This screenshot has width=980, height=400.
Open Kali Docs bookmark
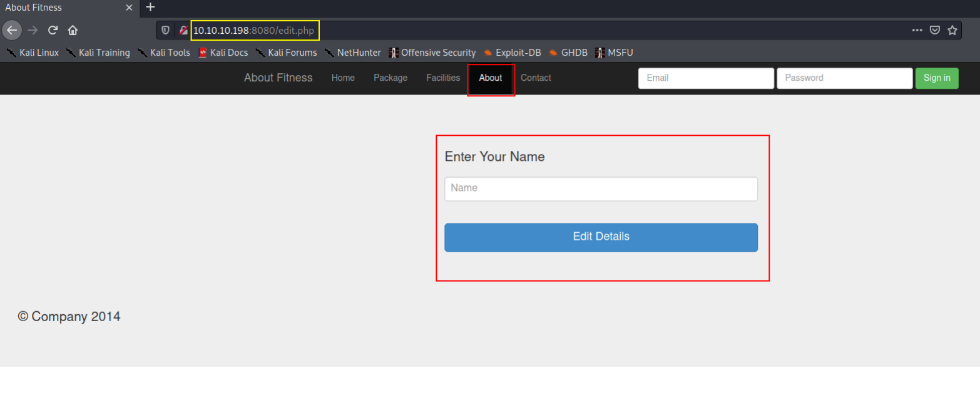tap(223, 53)
